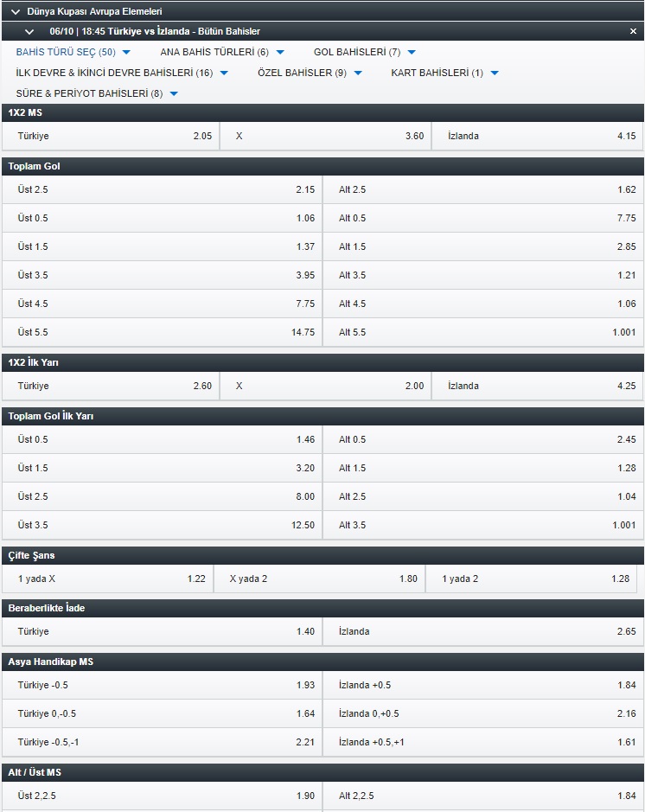
Task: Choose X yada 2 at 1.80
Action: click(x=319, y=579)
